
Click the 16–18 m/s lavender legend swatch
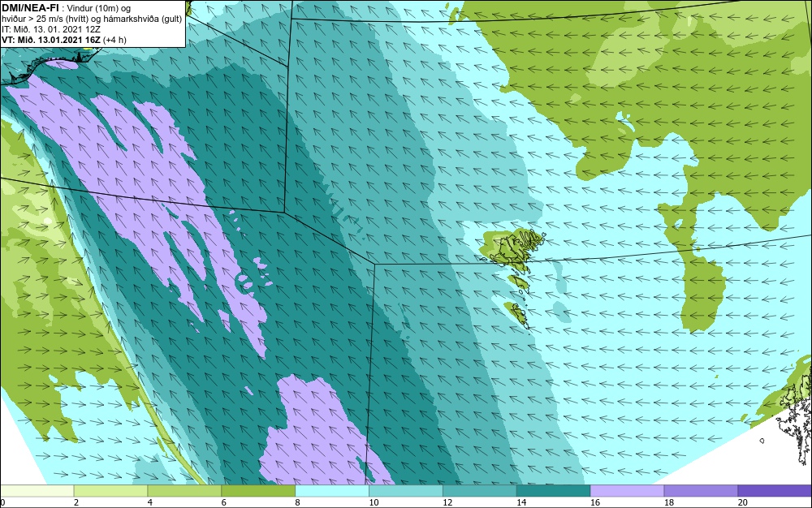(627, 491)
